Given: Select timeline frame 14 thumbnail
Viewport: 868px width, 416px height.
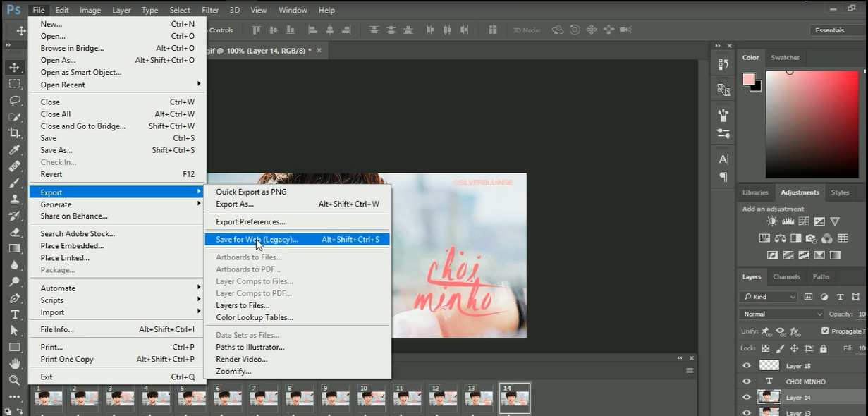Looking at the screenshot, I should [515, 398].
